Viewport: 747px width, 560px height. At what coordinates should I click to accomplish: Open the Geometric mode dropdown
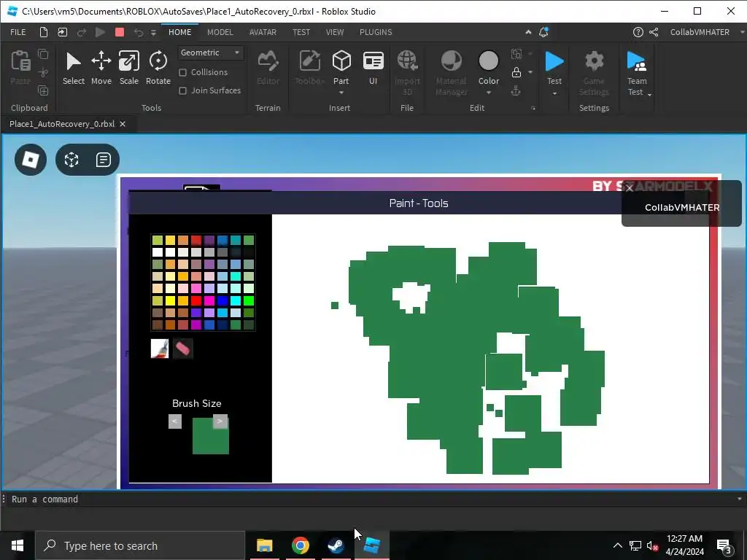(x=211, y=52)
